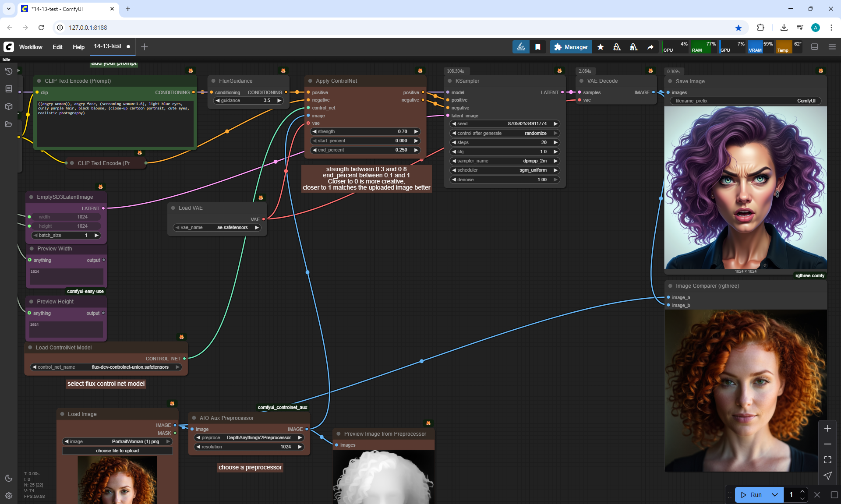Toggle dark theme moon icon
The height and width of the screenshot is (504, 841).
(8, 478)
